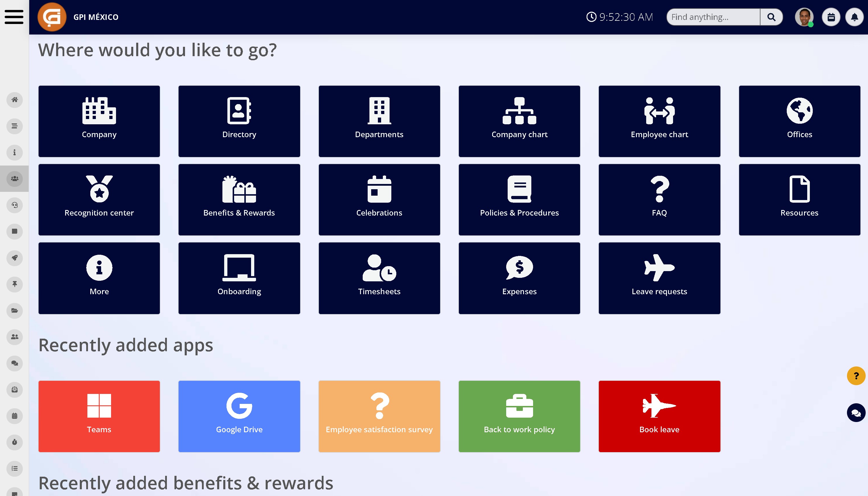Open the user profile avatar

(804, 17)
